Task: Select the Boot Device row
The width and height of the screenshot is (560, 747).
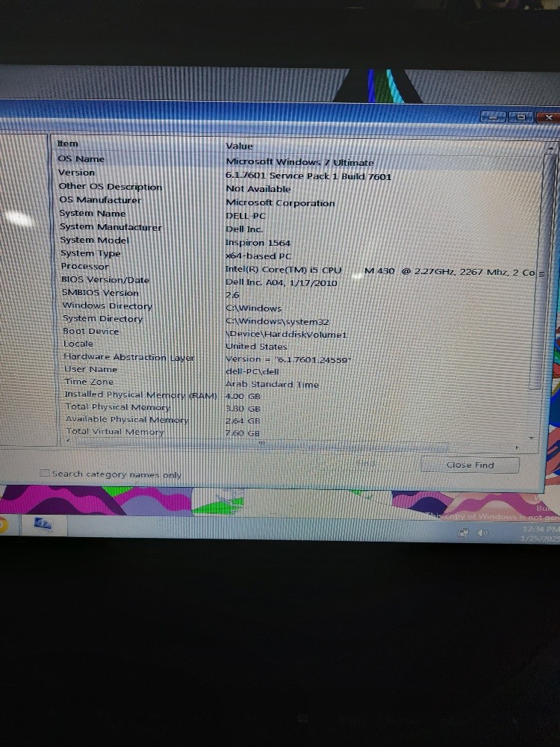Action: (x=299, y=332)
